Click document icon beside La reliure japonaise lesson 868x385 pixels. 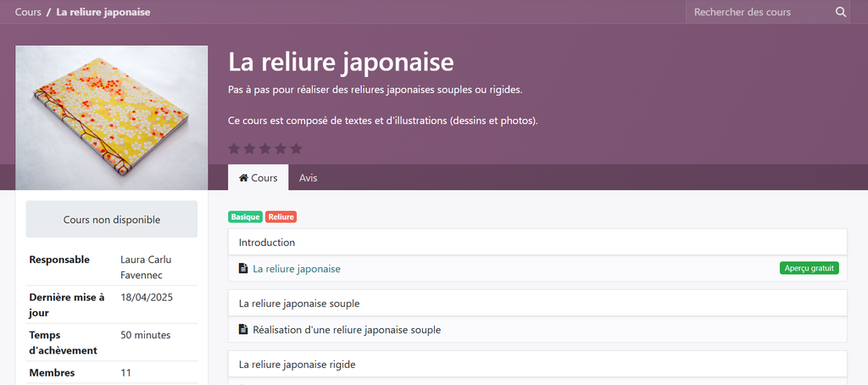point(243,269)
